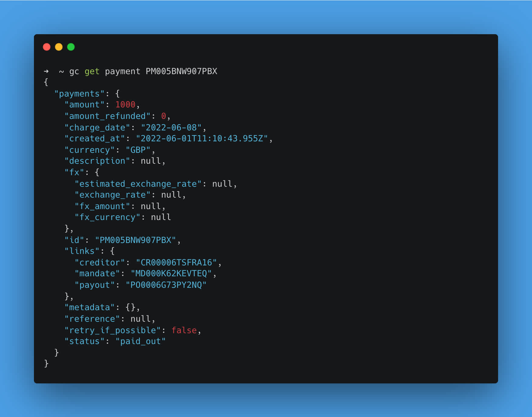The height and width of the screenshot is (417, 532).
Task: Click the yellow minimize window dot
Action: 59,47
